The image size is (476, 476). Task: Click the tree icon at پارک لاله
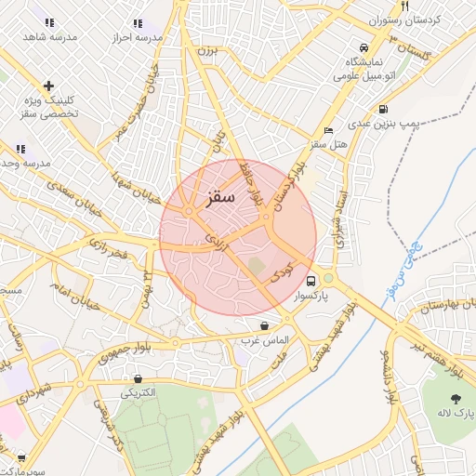click(456, 399)
